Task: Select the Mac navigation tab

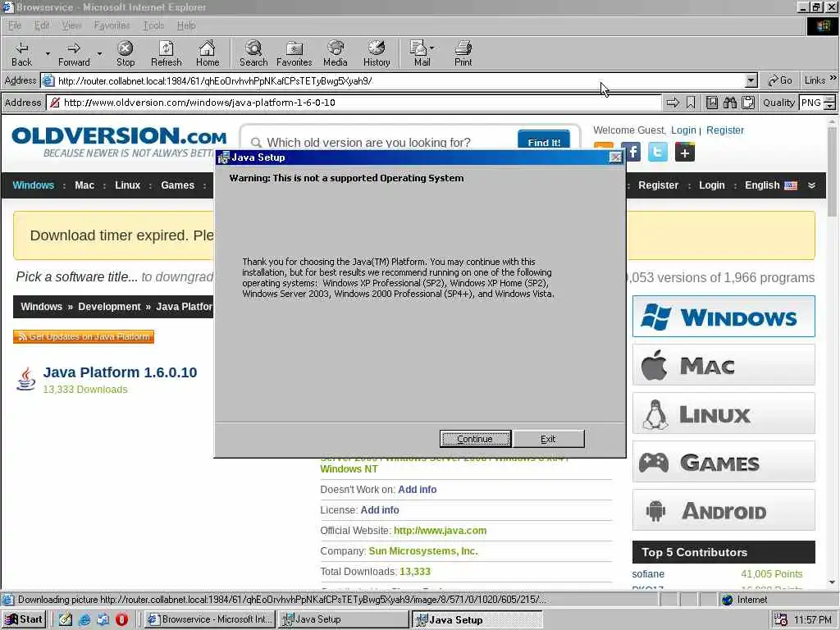Action: 84,185
